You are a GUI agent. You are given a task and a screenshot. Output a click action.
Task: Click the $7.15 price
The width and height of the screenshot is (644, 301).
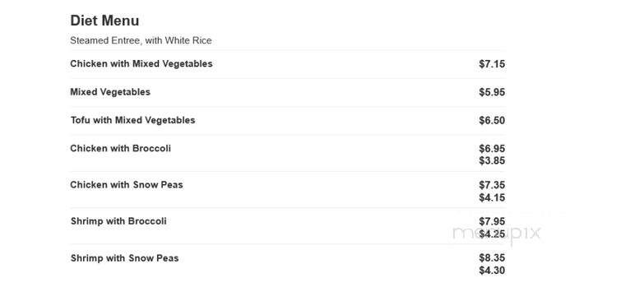492,64
